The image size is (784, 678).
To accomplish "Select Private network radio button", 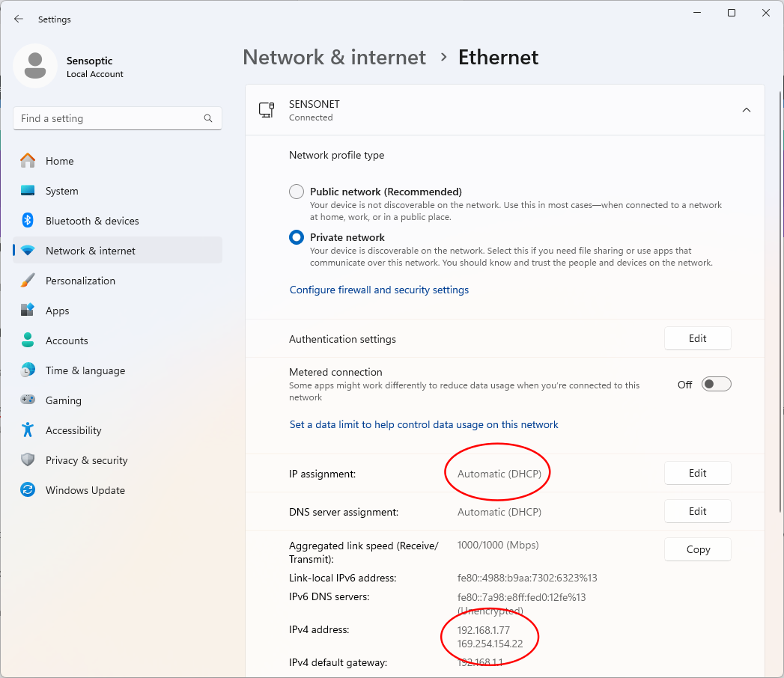I will tap(297, 237).
